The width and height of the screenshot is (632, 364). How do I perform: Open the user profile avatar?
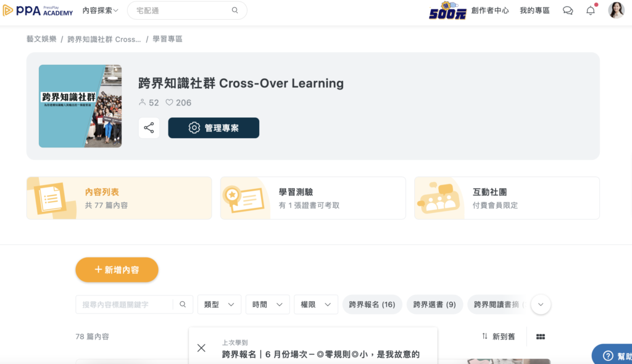(x=616, y=10)
